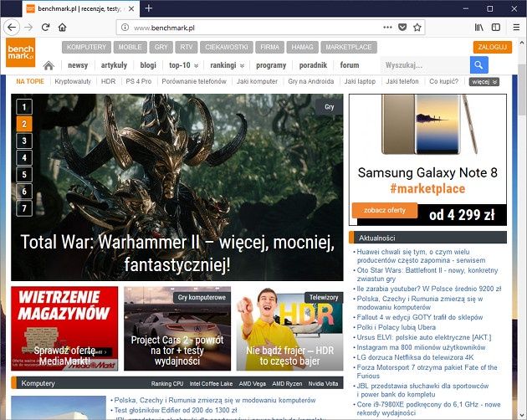
Task: Click the ZALOGUJ login button
Action: coord(493,47)
